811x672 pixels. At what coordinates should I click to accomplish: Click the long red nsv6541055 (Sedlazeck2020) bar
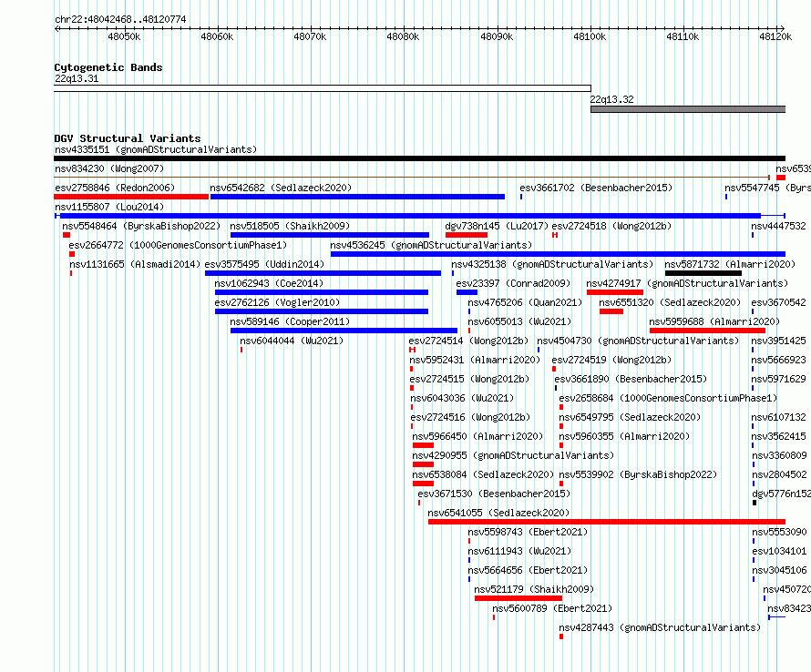[607, 522]
